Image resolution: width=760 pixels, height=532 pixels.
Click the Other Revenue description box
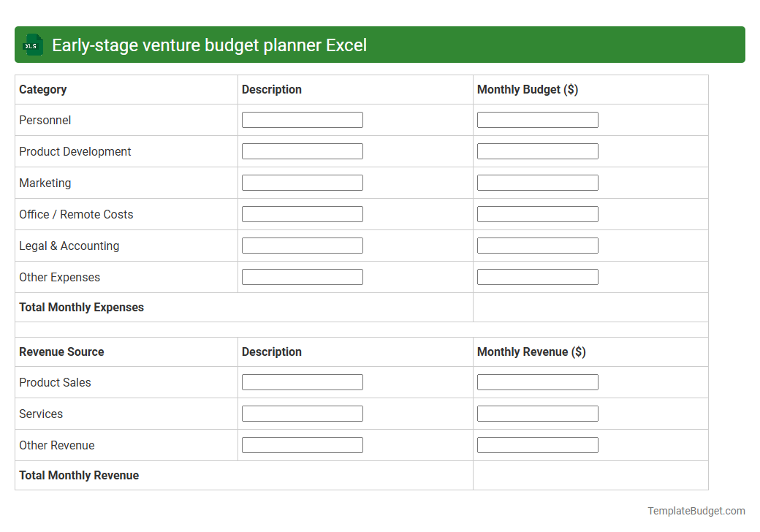(302, 444)
